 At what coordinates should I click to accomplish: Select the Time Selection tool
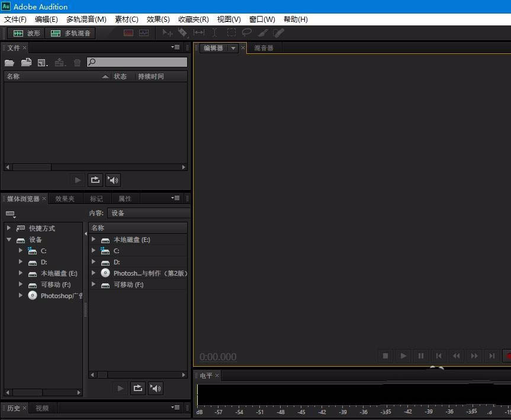pos(214,33)
